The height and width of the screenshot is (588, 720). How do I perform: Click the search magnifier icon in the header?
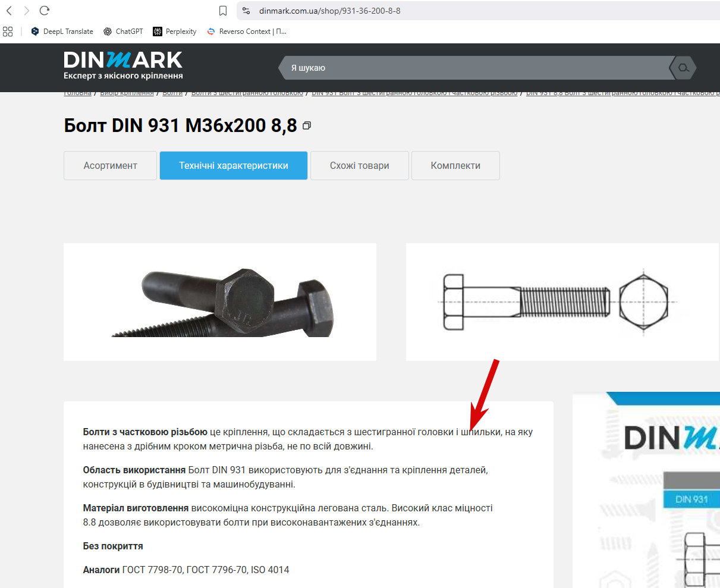683,68
